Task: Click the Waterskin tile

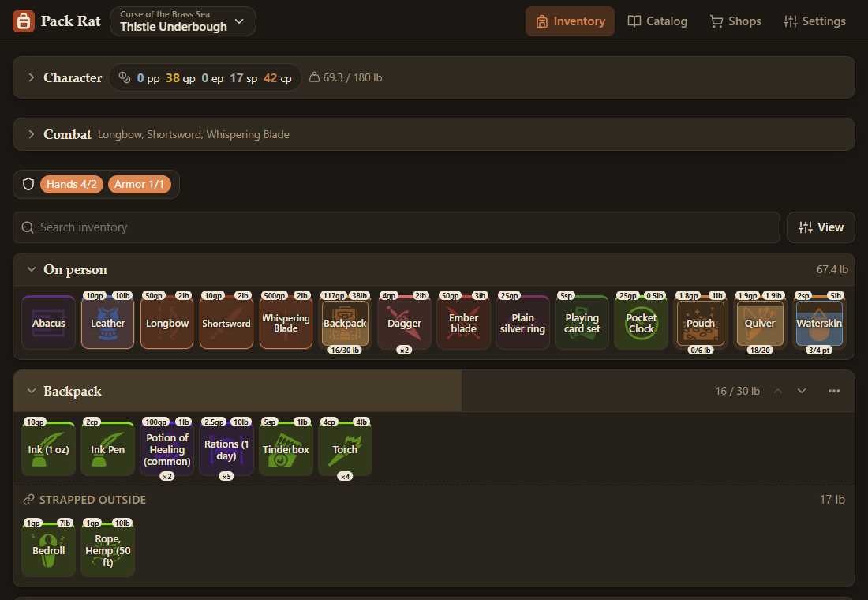Action: pyautogui.click(x=819, y=323)
